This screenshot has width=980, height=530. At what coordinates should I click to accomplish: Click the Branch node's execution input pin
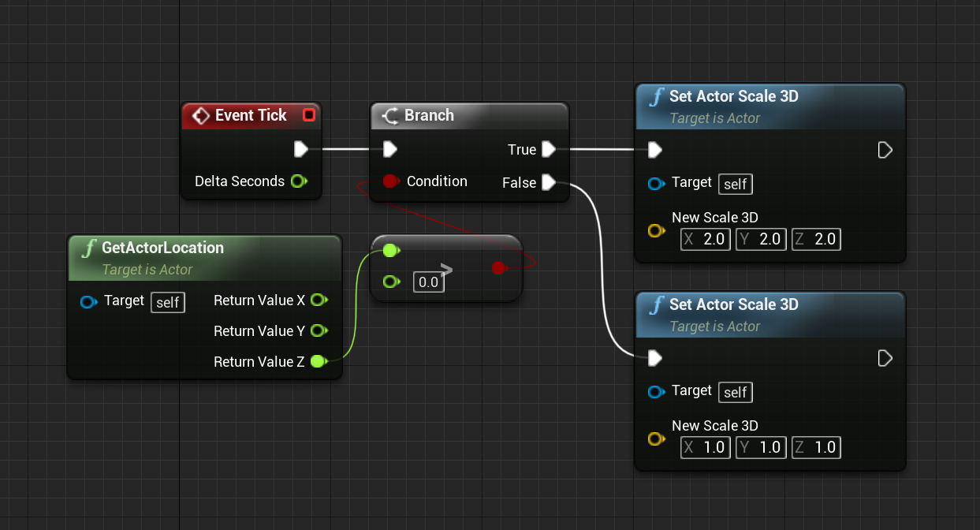tap(389, 149)
